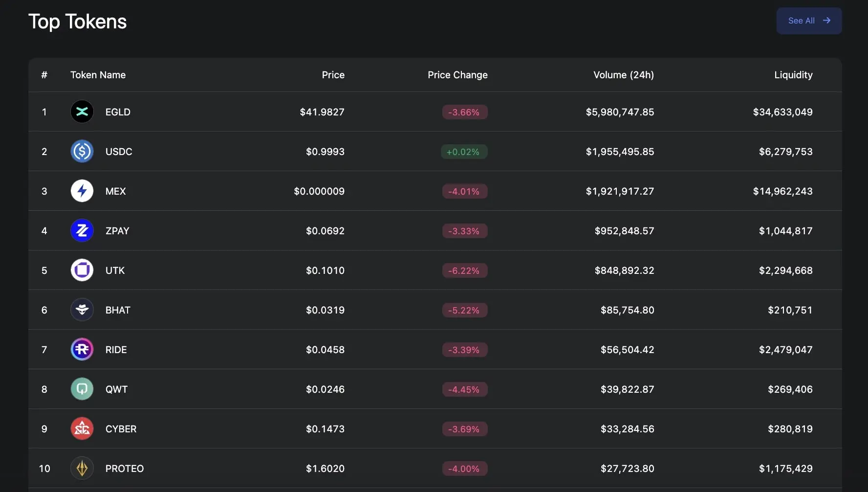This screenshot has width=868, height=492.
Task: Select the RIDE token name
Action: click(116, 350)
